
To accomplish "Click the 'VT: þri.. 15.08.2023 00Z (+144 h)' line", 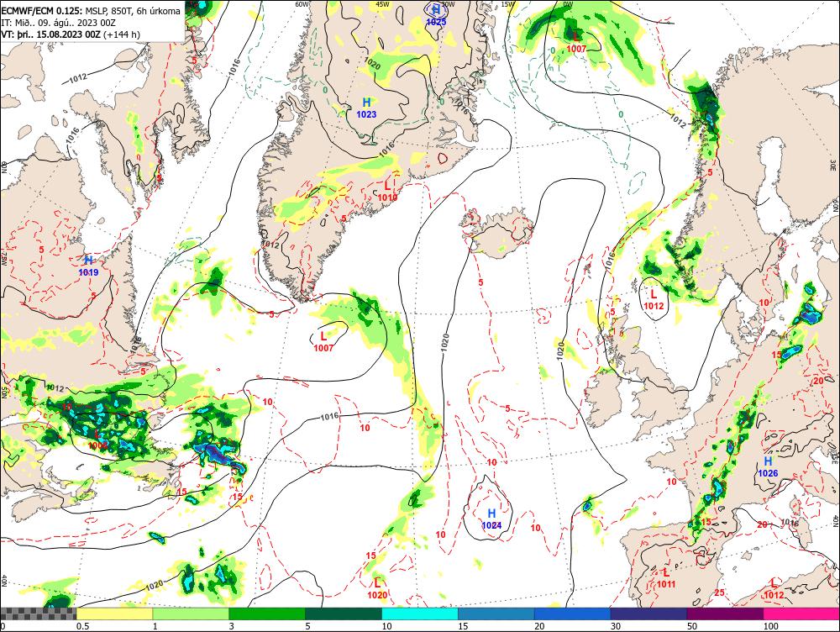I will coord(71,34).
